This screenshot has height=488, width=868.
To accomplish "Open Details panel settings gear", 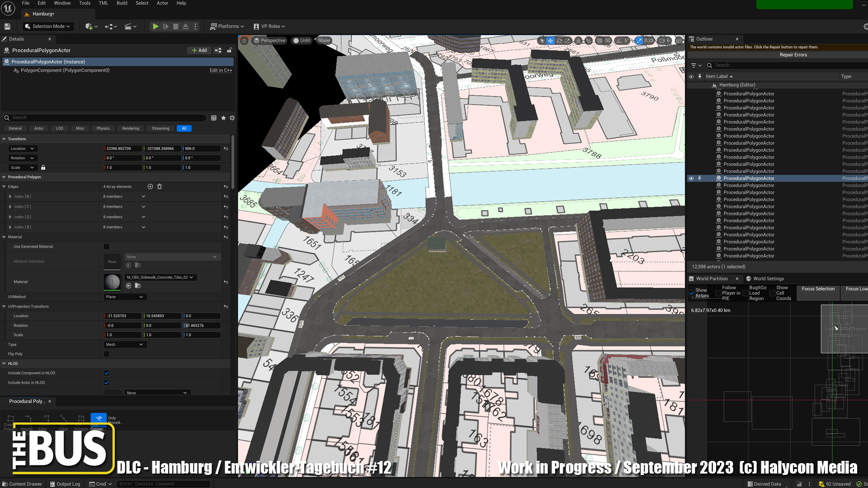I will [x=232, y=118].
